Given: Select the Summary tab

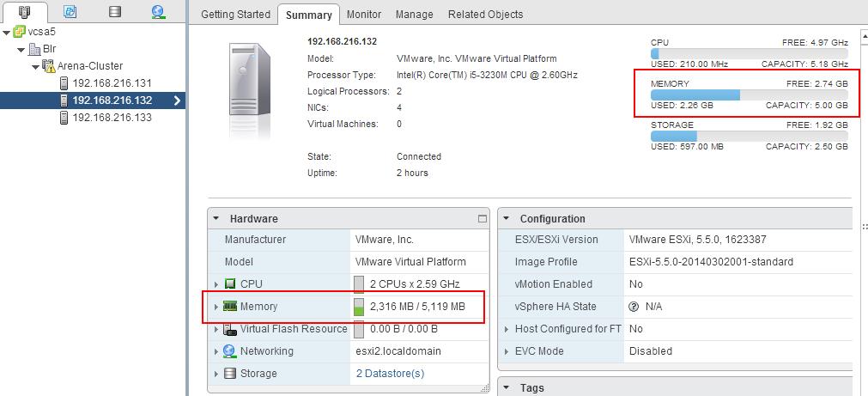Looking at the screenshot, I should [x=308, y=15].
